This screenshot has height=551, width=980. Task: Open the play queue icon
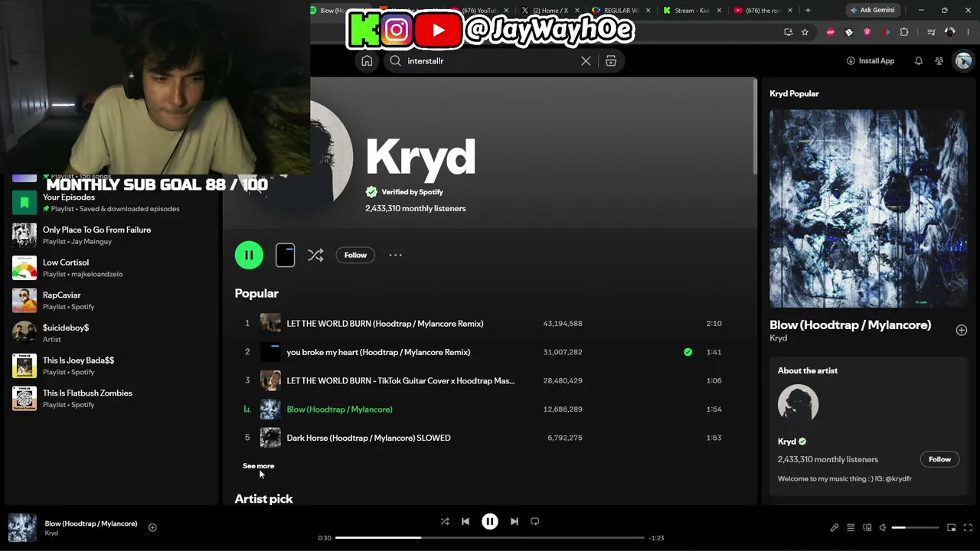point(851,527)
